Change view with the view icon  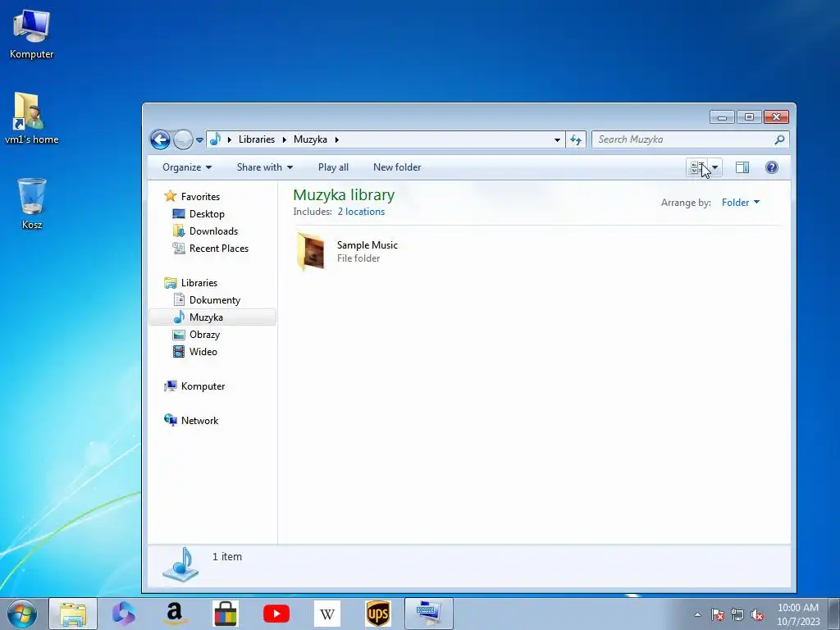[x=697, y=167]
